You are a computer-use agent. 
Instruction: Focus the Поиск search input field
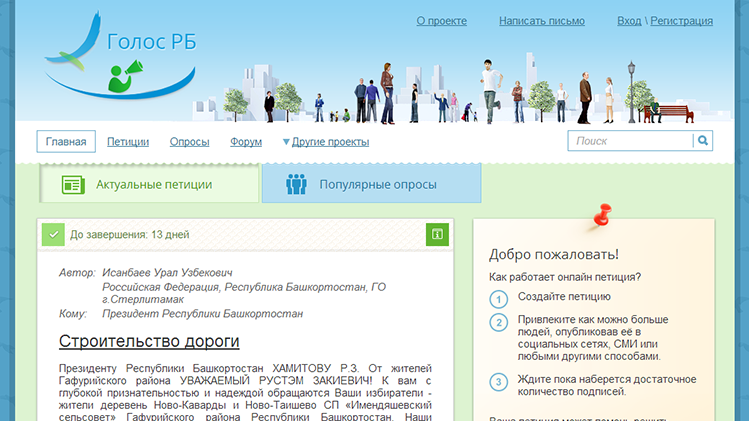point(631,140)
